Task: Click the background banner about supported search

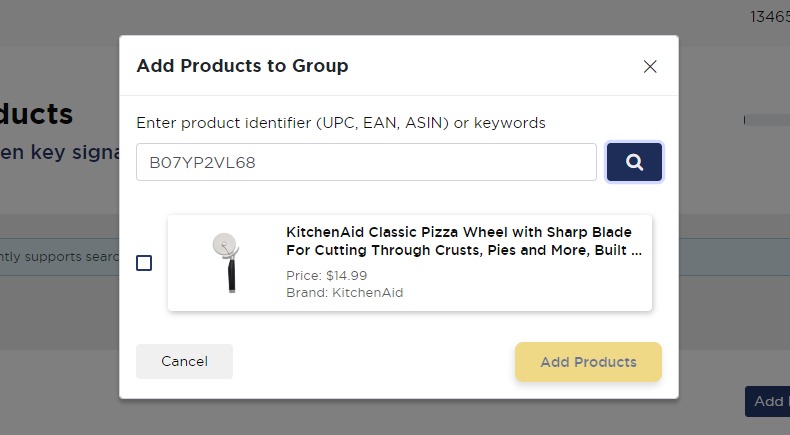Action: pos(60,257)
